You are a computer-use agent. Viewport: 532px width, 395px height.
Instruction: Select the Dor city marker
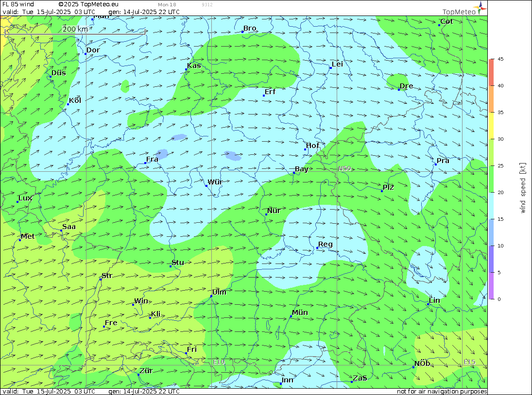point(86,54)
